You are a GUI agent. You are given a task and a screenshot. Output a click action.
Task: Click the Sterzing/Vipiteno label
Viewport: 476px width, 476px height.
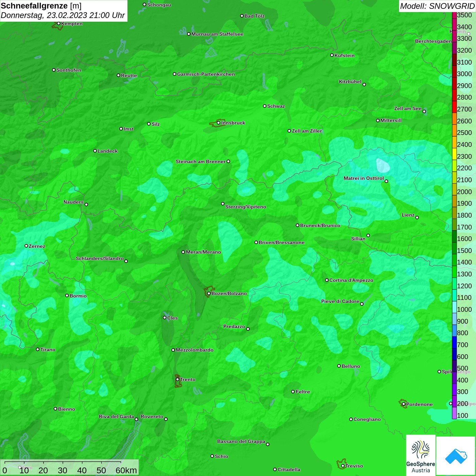(246, 207)
